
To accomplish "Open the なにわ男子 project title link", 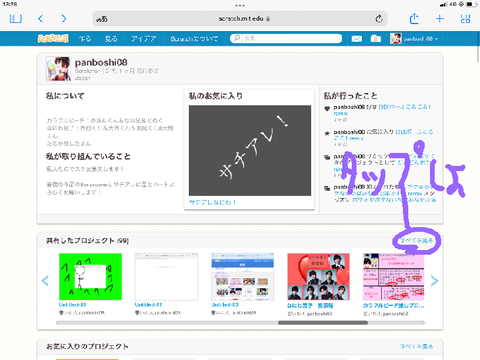I will click(x=310, y=305).
